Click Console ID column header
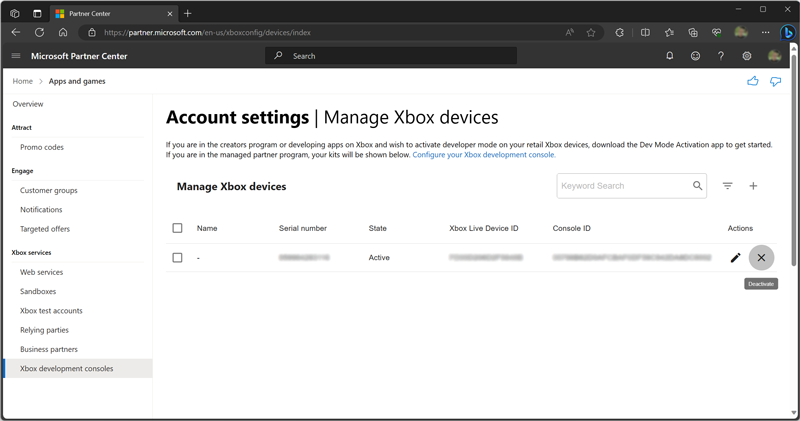The image size is (800, 421). [x=571, y=228]
